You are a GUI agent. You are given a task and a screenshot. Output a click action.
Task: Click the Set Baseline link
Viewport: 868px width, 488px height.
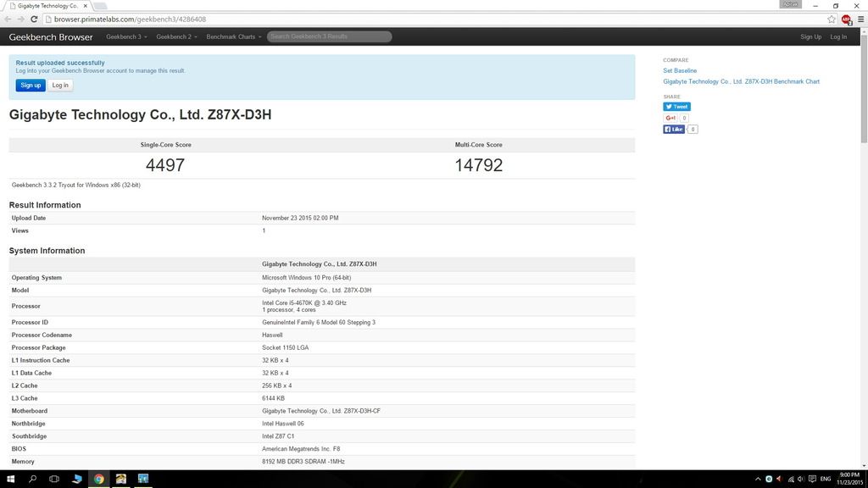680,71
